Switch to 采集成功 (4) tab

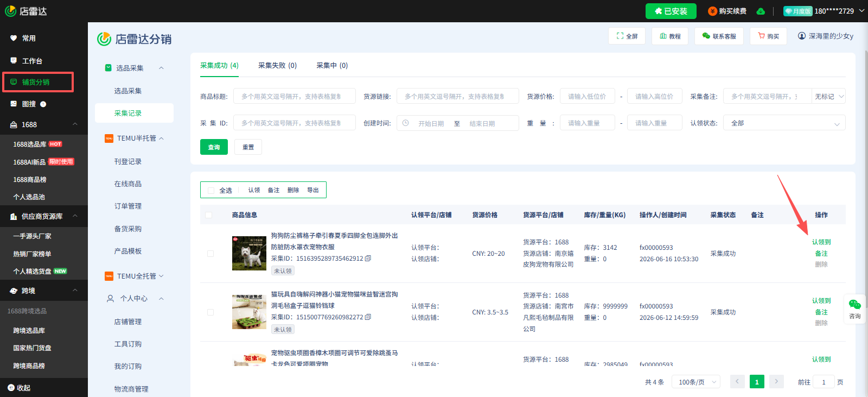(219, 65)
